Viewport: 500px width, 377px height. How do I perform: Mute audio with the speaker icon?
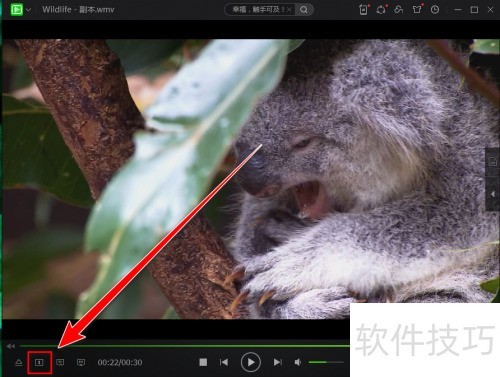(298, 362)
